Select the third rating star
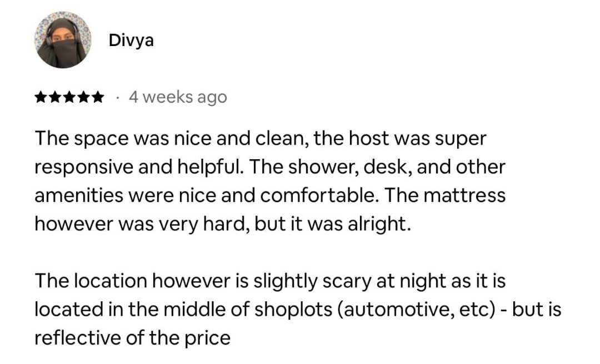The width and height of the screenshot is (600, 364). (69, 98)
